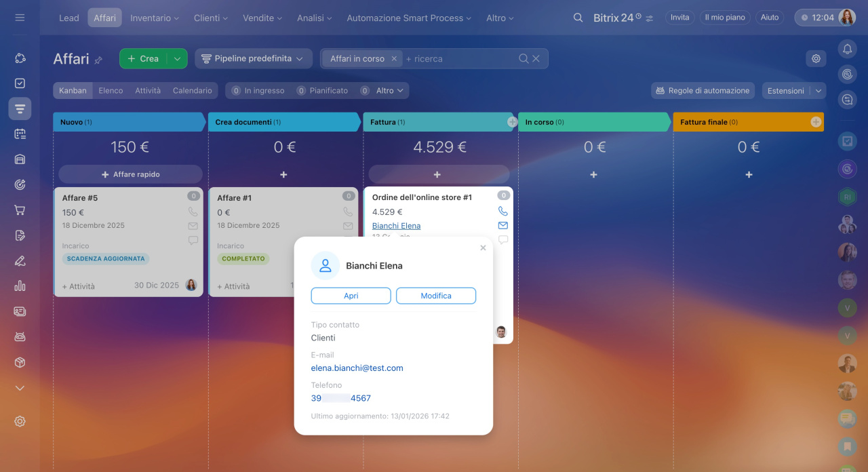
Task: Open the Lead top menu item
Action: point(69,18)
